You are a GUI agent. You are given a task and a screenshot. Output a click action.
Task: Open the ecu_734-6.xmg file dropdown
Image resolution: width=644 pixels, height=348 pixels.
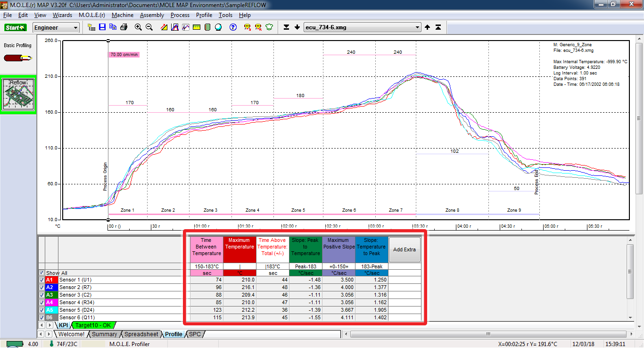[362, 27]
